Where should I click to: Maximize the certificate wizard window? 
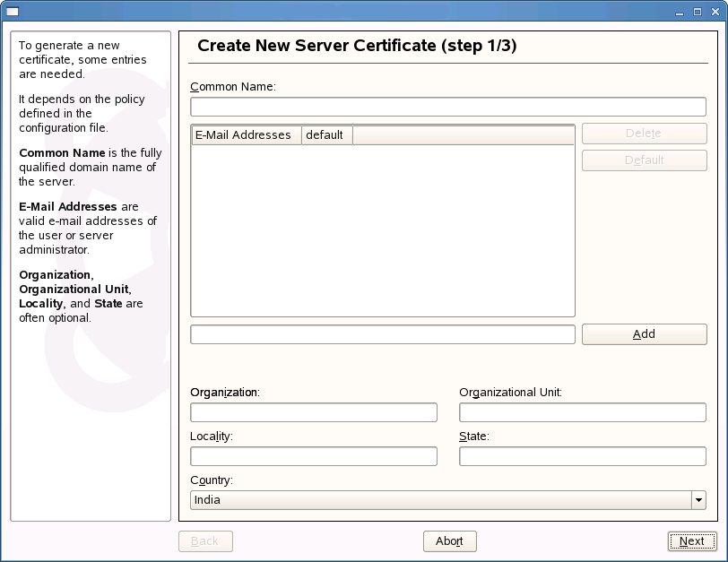click(698, 11)
